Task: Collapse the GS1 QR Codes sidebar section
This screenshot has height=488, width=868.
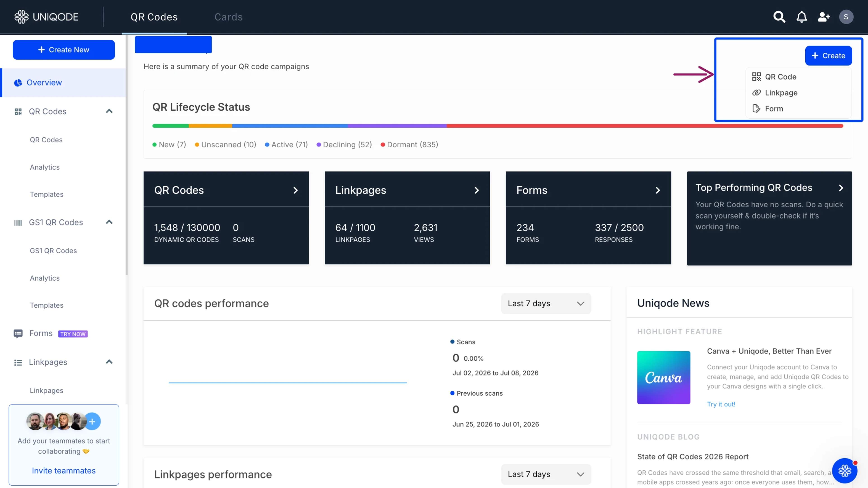Action: pyautogui.click(x=109, y=222)
